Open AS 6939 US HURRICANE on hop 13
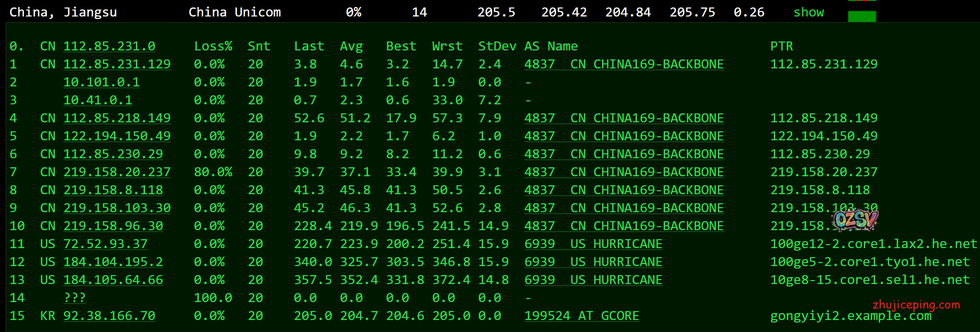 593,280
